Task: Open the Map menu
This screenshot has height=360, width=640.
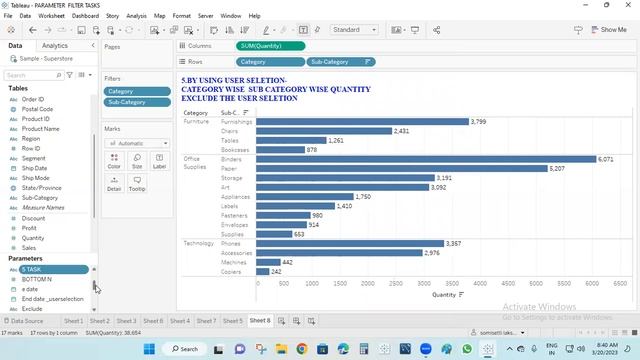Action: click(x=160, y=16)
